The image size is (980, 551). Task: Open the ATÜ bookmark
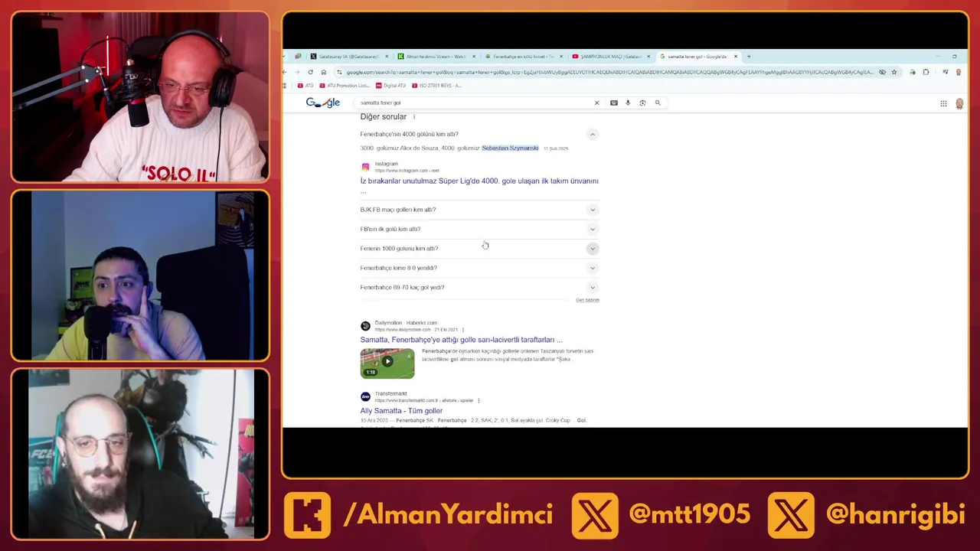305,86
